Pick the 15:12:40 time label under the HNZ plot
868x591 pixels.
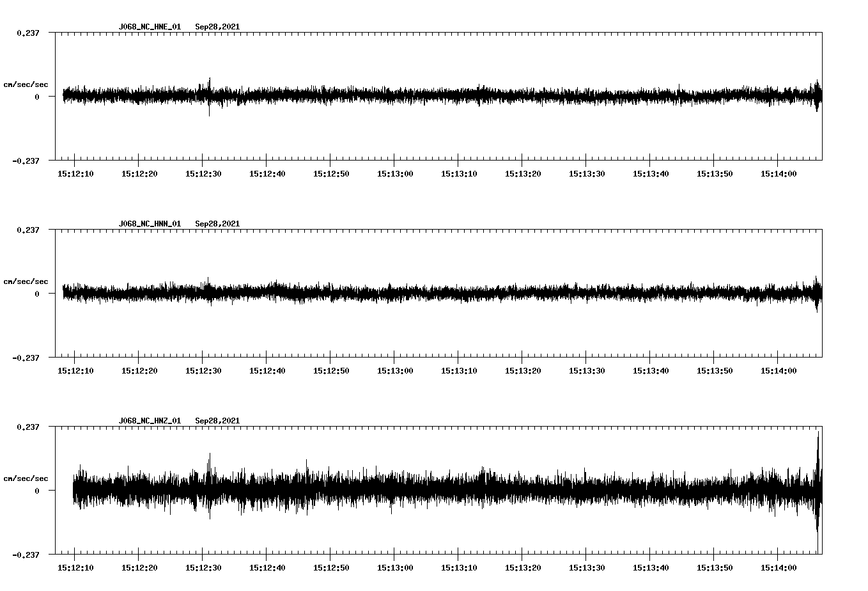(x=267, y=567)
